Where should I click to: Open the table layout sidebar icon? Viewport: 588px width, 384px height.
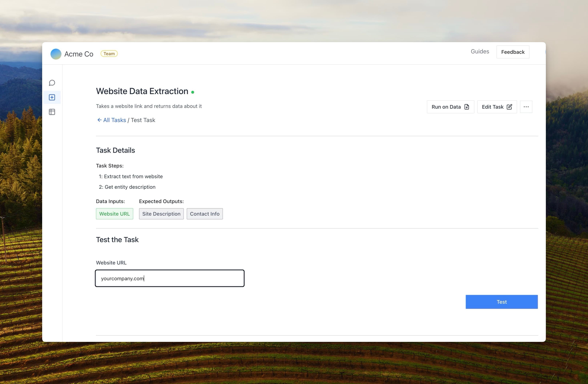52,112
